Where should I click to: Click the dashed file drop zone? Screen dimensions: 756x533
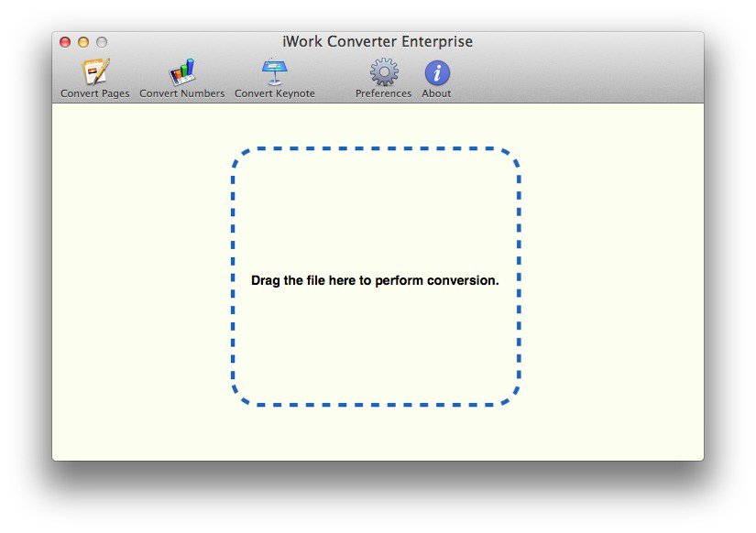(376, 277)
